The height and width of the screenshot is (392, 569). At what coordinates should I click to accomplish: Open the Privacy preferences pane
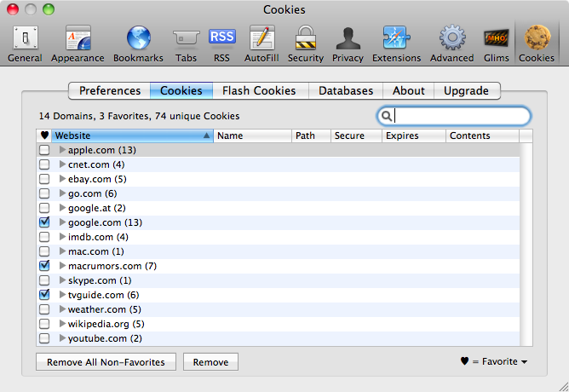(348, 44)
